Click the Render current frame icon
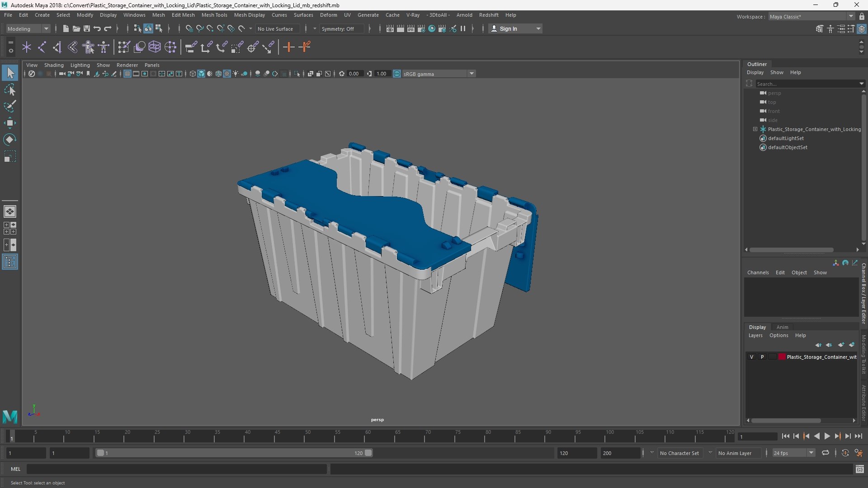 point(401,28)
